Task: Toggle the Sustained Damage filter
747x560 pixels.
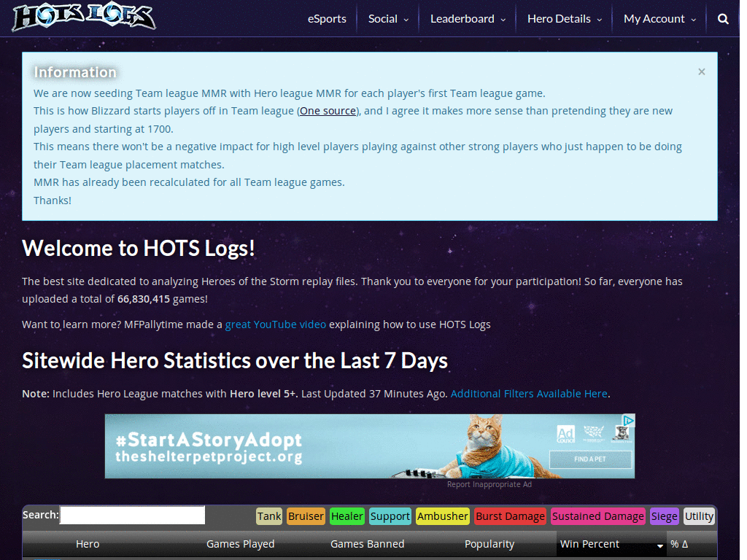Action: coord(598,516)
